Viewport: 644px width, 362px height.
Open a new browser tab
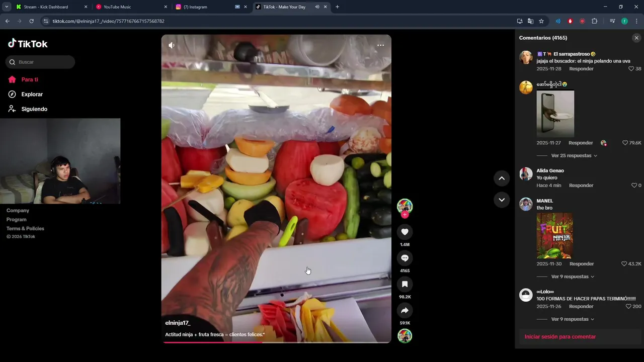(x=337, y=7)
